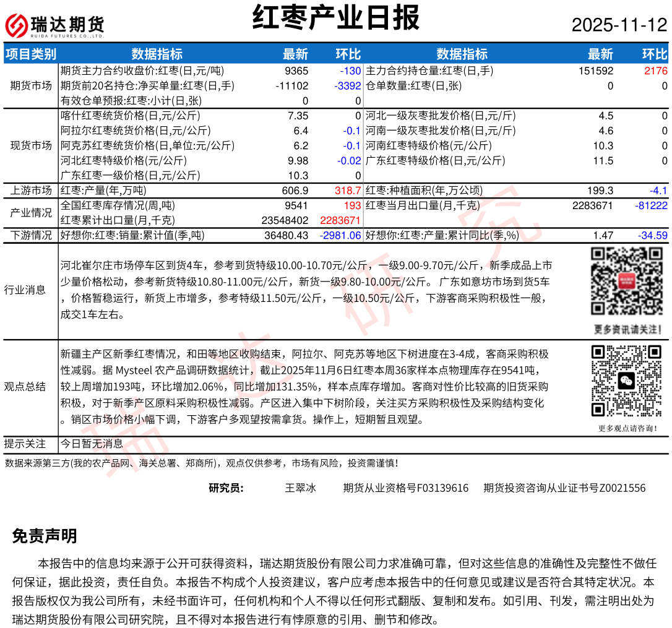The image size is (672, 628).
Task: Click the Ruida Futures logo
Action: pos(54,25)
